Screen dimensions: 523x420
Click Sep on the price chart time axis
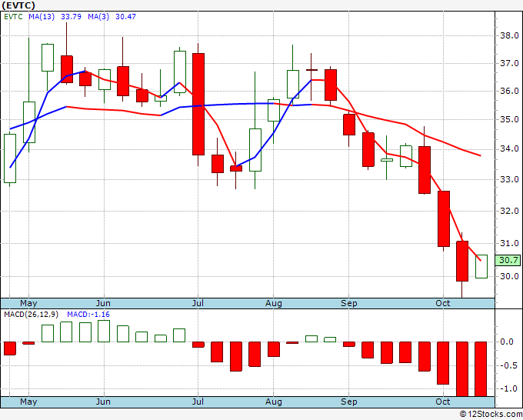(x=349, y=303)
